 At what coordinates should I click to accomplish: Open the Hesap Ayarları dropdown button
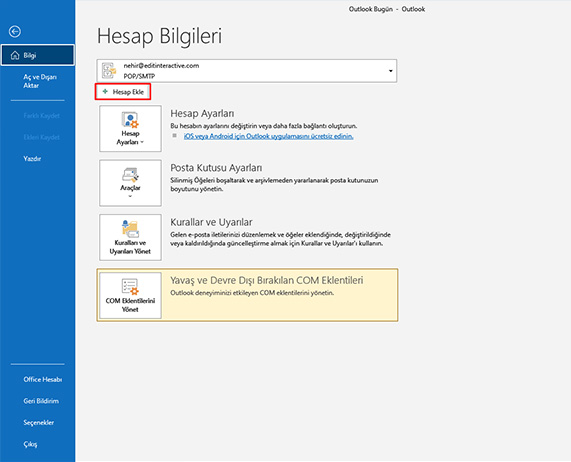point(130,129)
